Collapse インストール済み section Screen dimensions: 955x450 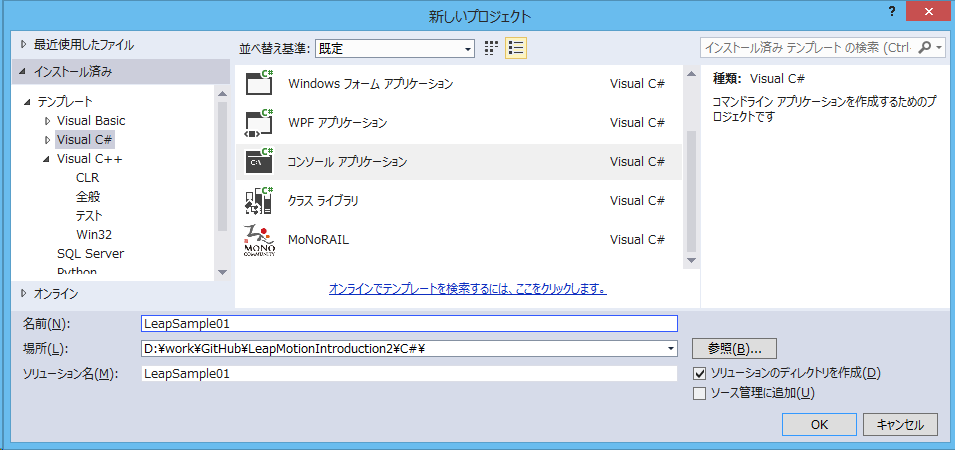(x=23, y=72)
